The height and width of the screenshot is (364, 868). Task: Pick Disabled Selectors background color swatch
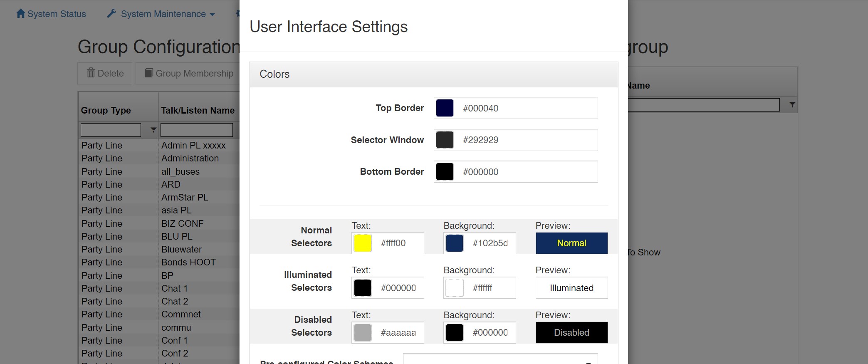[454, 332]
